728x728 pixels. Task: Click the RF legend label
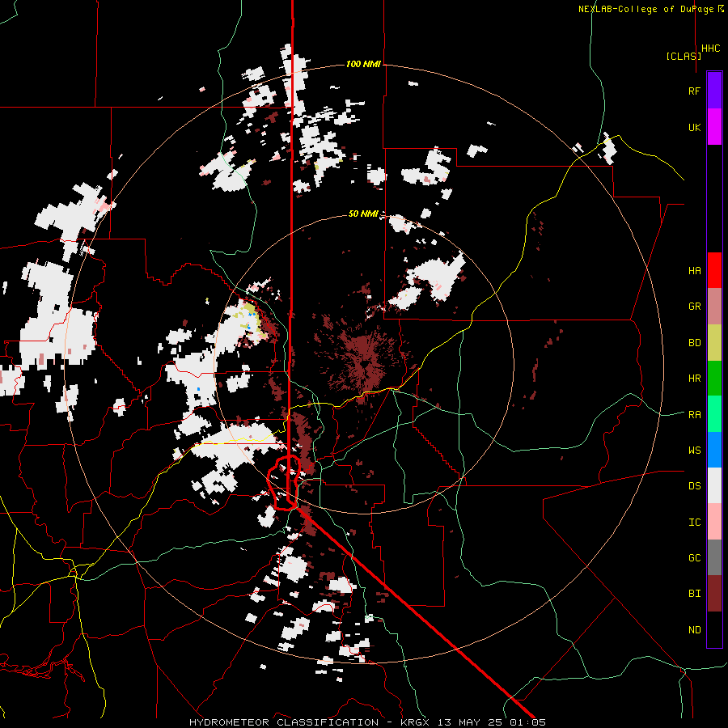pyautogui.click(x=694, y=91)
